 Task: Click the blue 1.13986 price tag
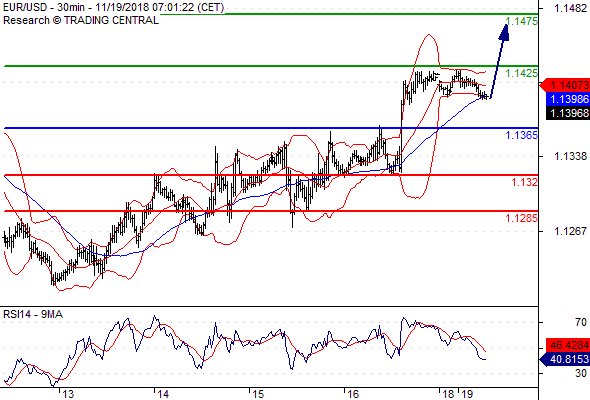(568, 99)
